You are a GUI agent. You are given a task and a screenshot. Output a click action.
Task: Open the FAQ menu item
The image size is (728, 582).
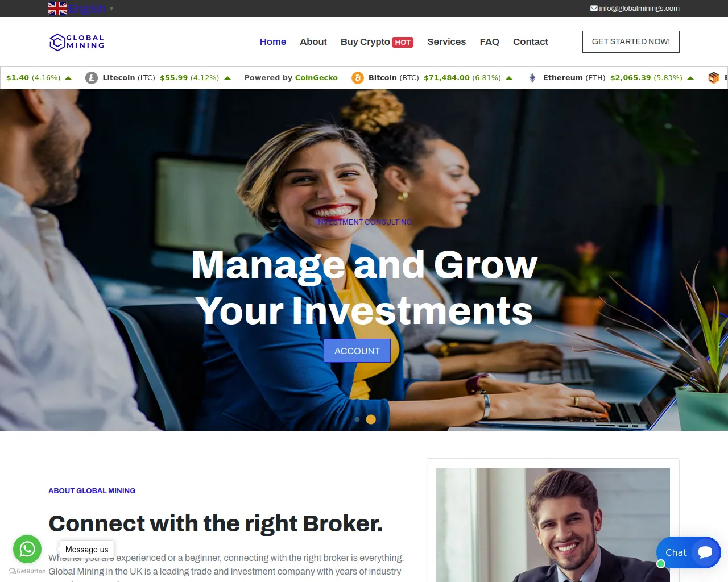489,42
